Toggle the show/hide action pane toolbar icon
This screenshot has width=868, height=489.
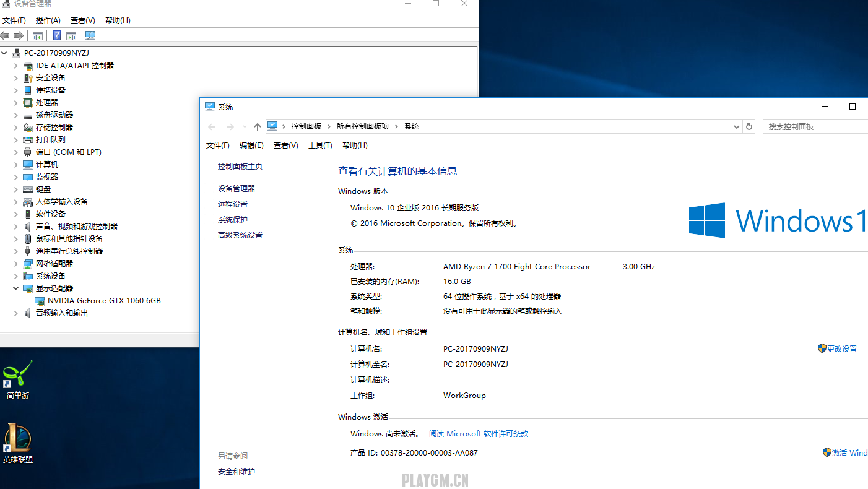tap(71, 36)
